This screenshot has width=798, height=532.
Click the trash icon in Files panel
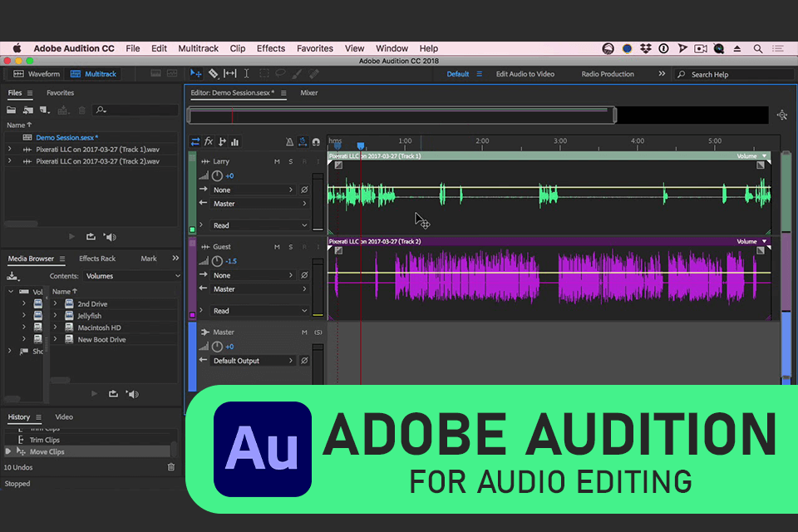click(x=81, y=110)
